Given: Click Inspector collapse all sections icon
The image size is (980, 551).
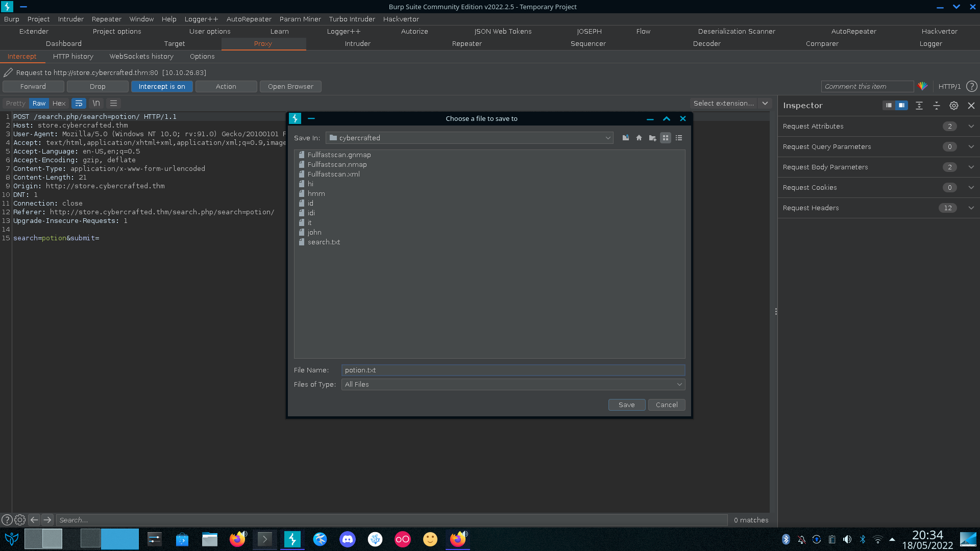Looking at the screenshot, I should click(x=936, y=105).
